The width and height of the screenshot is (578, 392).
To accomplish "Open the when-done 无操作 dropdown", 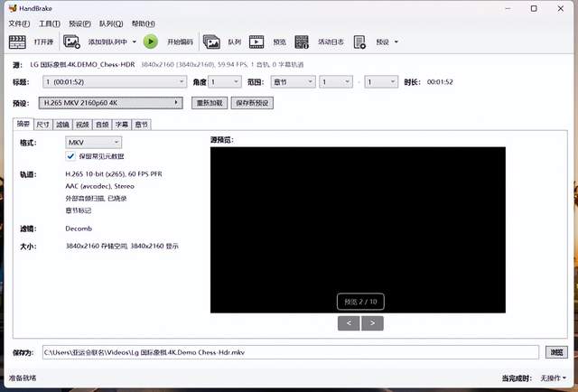I will [x=554, y=378].
